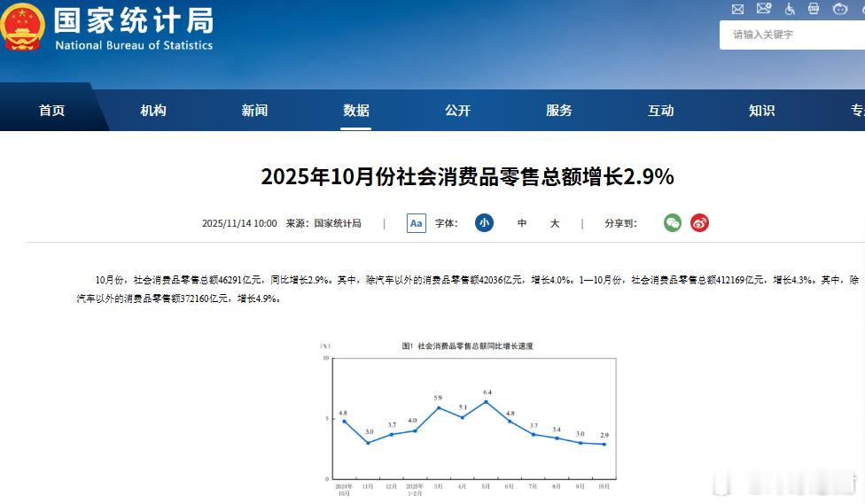Select small font size 小
The height and width of the screenshot is (504, 865).
(485, 223)
